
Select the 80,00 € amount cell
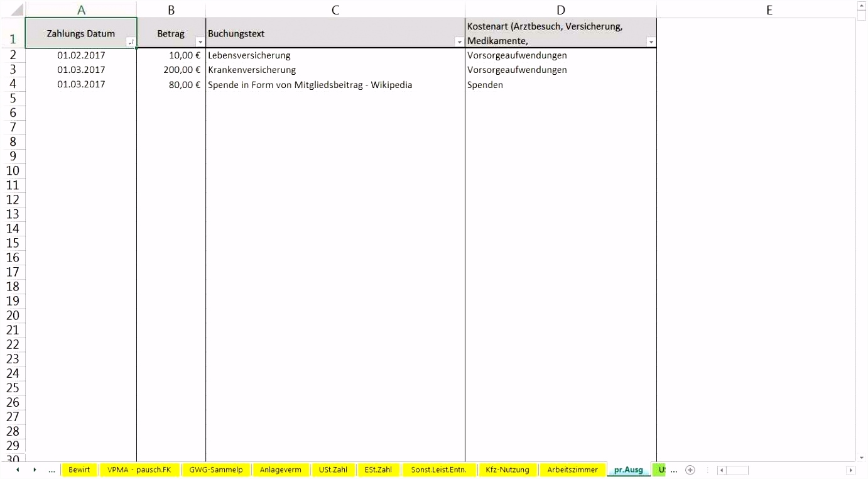point(171,84)
